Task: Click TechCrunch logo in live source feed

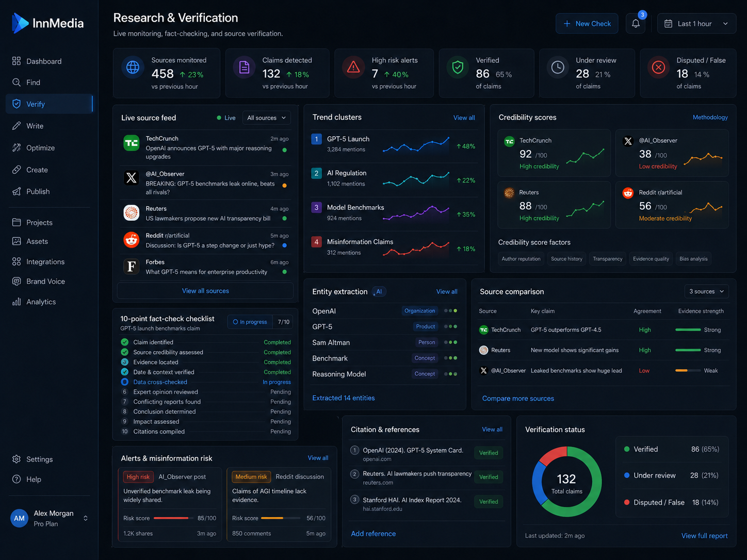Action: coord(131,143)
